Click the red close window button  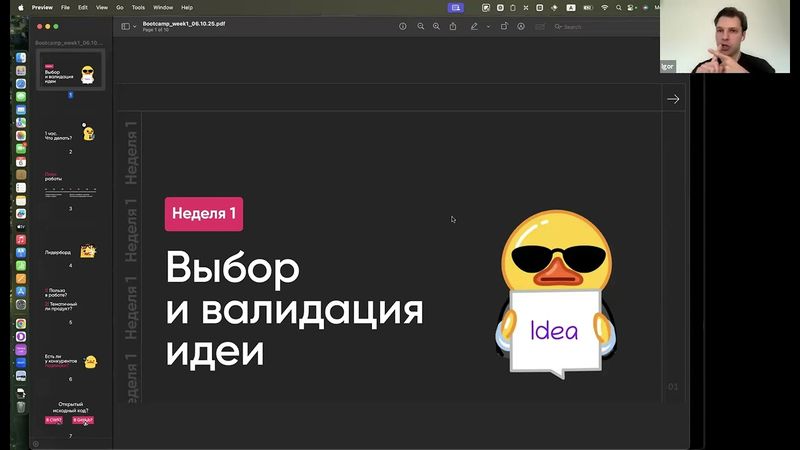click(x=40, y=27)
